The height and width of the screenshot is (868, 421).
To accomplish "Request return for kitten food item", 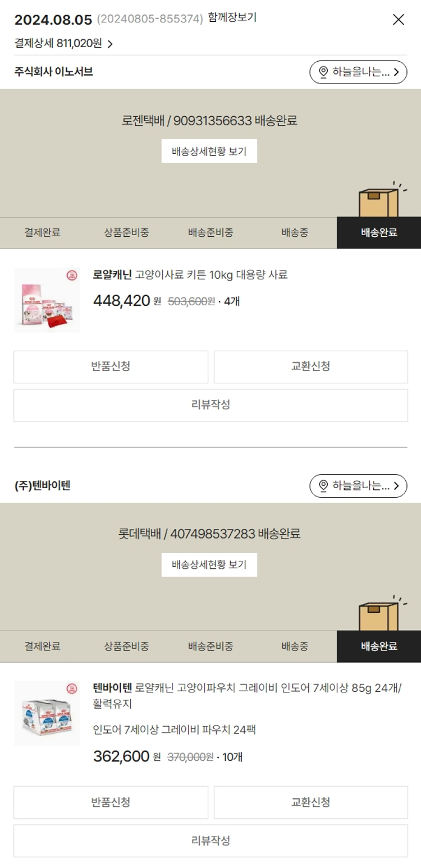I will (111, 366).
